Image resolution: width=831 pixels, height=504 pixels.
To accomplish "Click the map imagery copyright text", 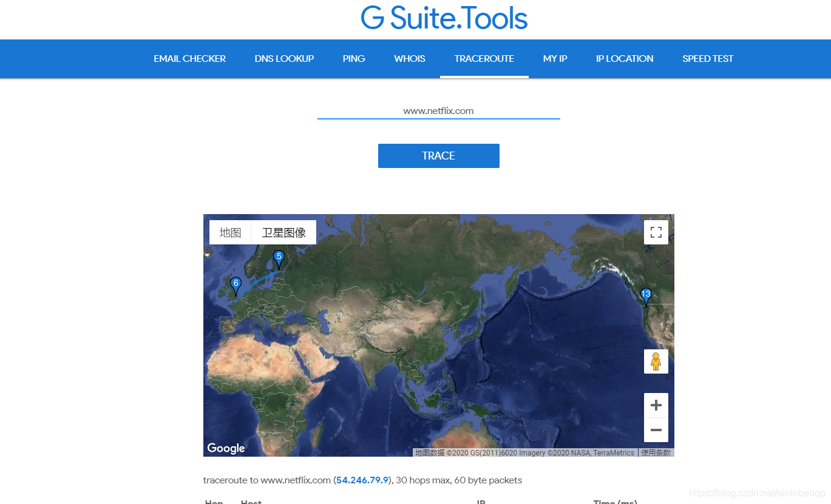I will (525, 452).
